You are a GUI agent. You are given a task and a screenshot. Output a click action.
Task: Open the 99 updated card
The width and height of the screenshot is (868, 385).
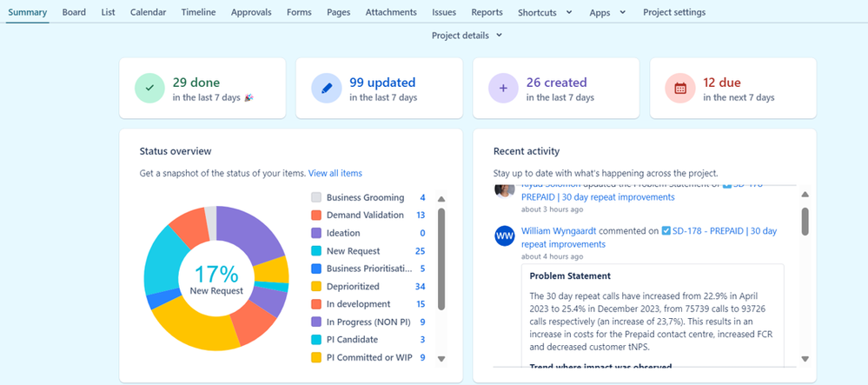(x=379, y=88)
